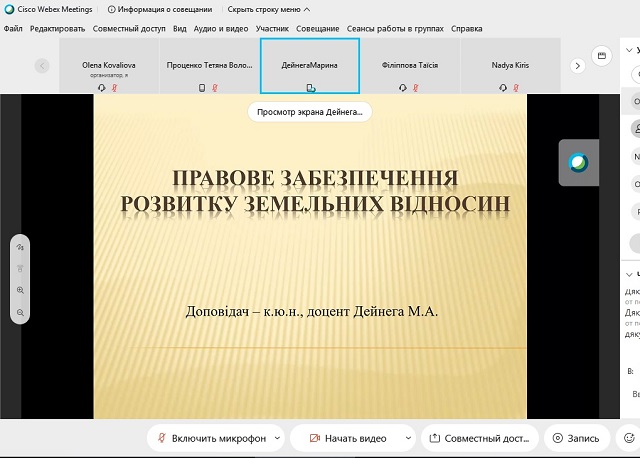Screen dimensions: 640x458
Task: Select ДейнегаМарина participant thumbnail
Action: [309, 66]
